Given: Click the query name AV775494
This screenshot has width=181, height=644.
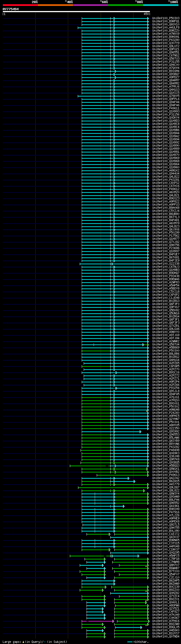Looking at the screenshot, I should (11, 9).
